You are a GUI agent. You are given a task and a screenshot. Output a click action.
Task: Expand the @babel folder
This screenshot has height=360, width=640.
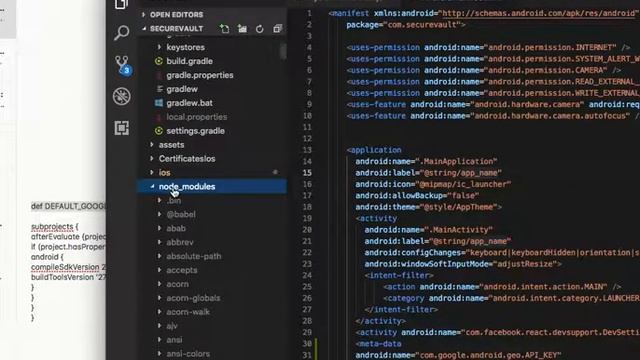click(x=160, y=214)
